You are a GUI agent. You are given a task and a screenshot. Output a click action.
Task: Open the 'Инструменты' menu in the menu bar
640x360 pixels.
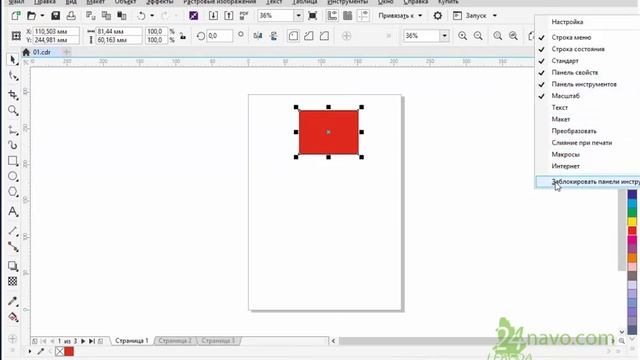point(347,2)
